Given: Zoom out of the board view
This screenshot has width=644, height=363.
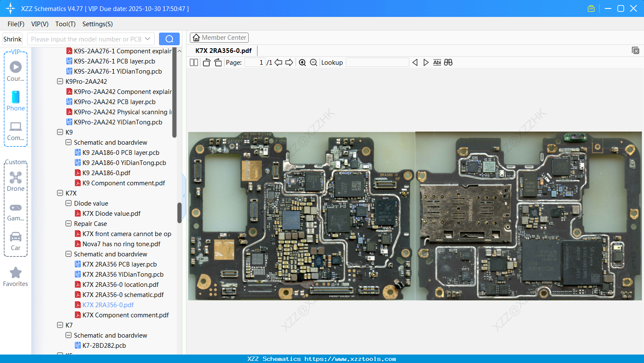Looking at the screenshot, I should [x=313, y=62].
